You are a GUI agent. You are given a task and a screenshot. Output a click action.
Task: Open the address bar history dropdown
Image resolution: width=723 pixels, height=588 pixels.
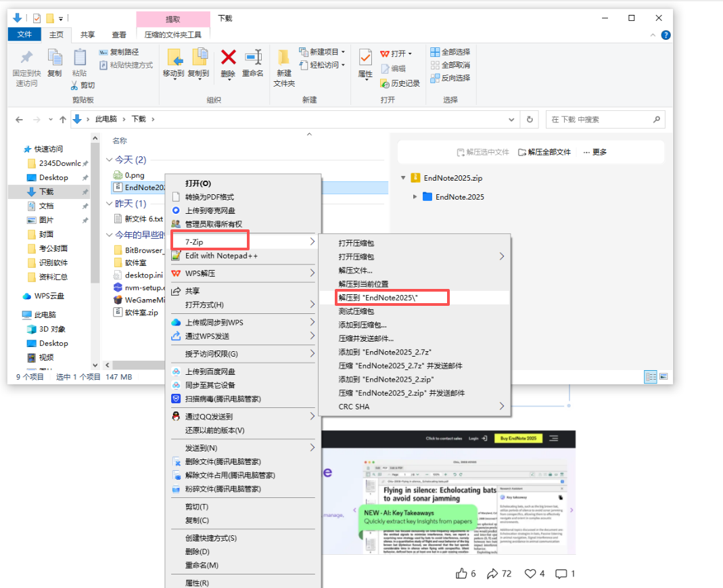pos(512,119)
